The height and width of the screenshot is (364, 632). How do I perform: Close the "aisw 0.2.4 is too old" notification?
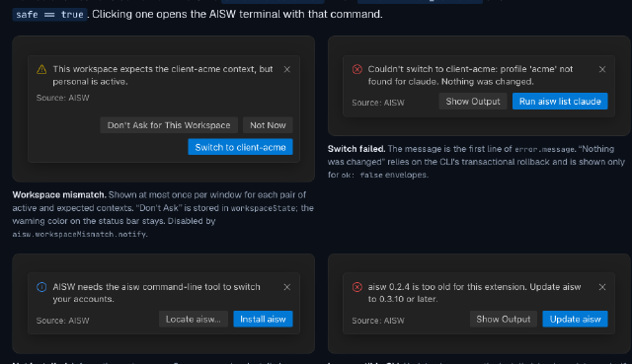602,287
